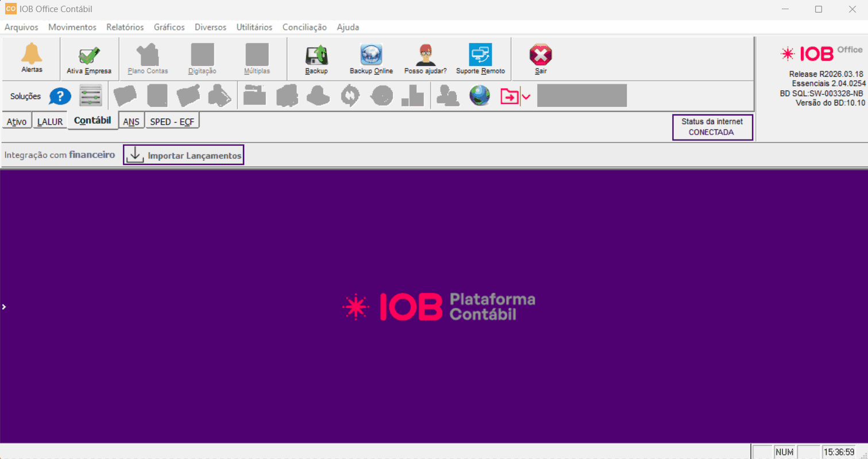Click the Importar Lançamentos button
This screenshot has height=459, width=868.
tap(184, 155)
